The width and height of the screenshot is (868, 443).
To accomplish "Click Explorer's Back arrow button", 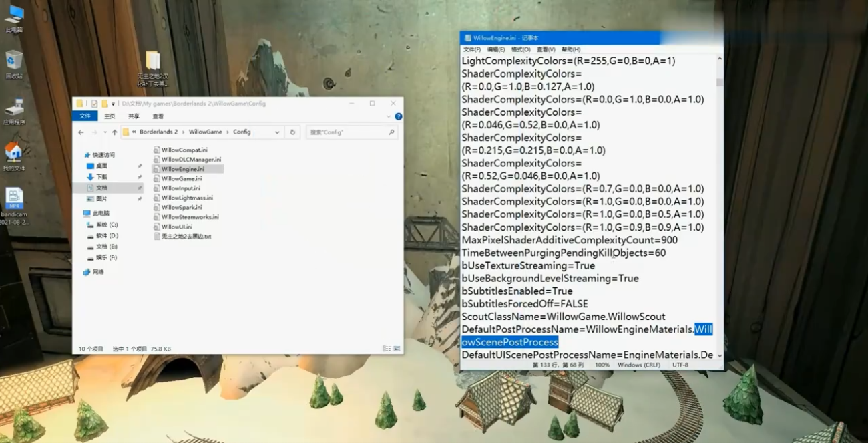I will click(81, 132).
